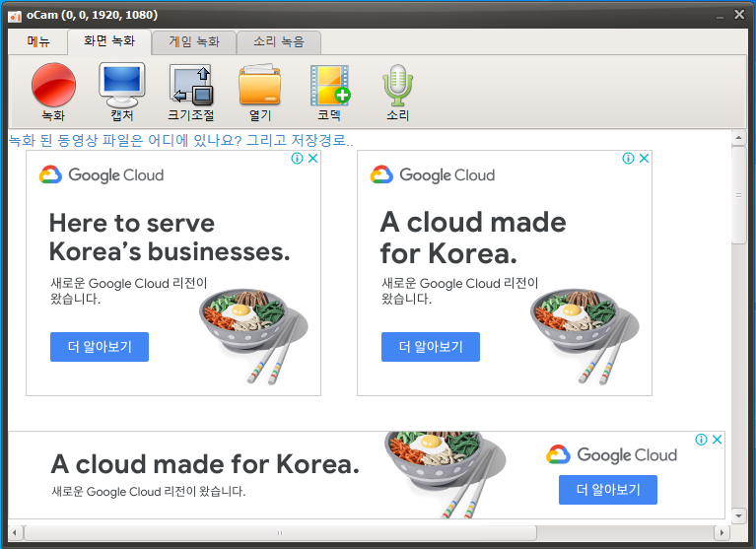The image size is (756, 549).
Task: Click the 소리 microphone icon
Action: (398, 92)
